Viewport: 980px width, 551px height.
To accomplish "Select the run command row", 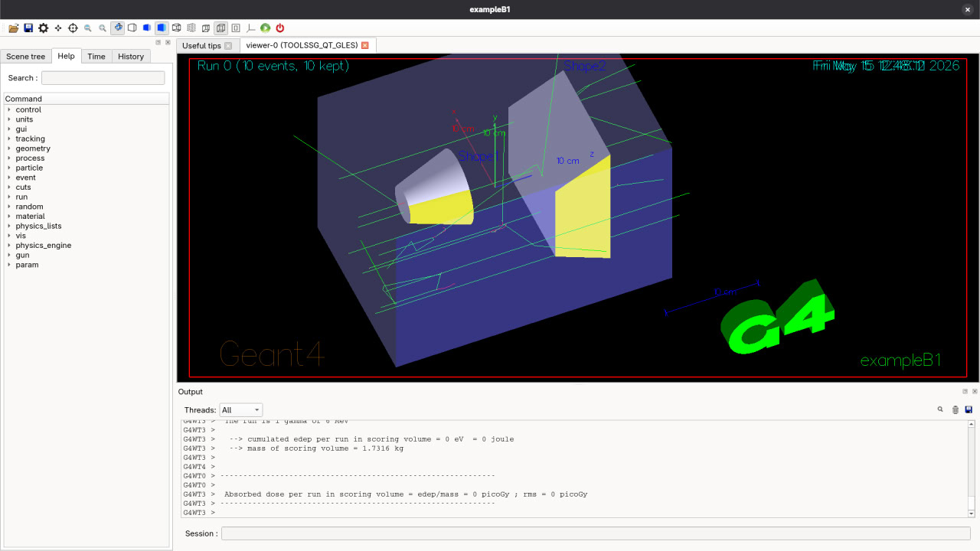I will [87, 197].
